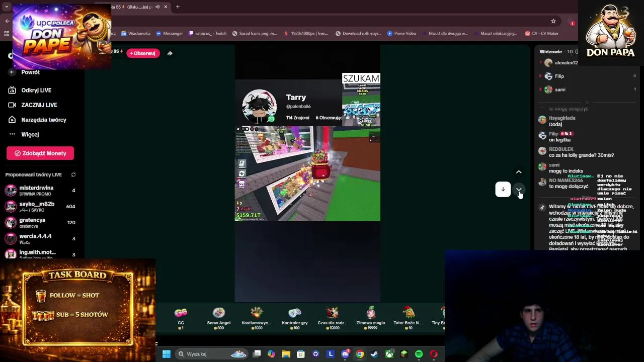Collapse viewers list with small chevron
This screenshot has width=644, height=362.
(587, 102)
